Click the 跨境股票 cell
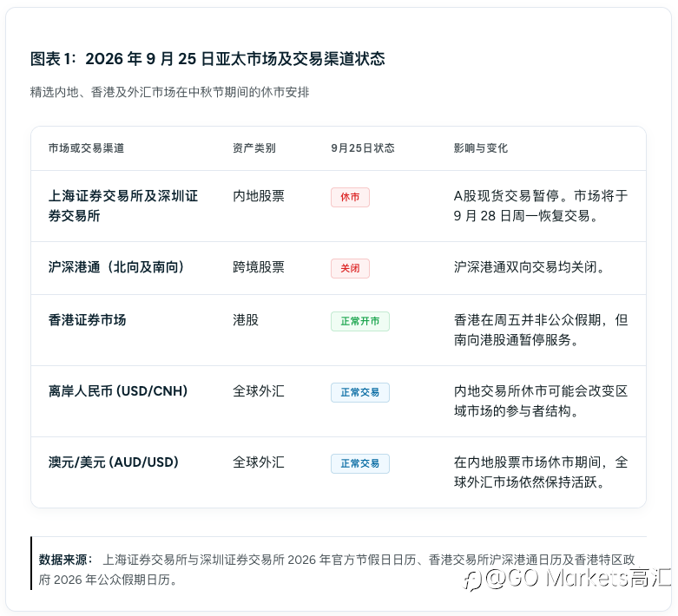 (x=258, y=267)
